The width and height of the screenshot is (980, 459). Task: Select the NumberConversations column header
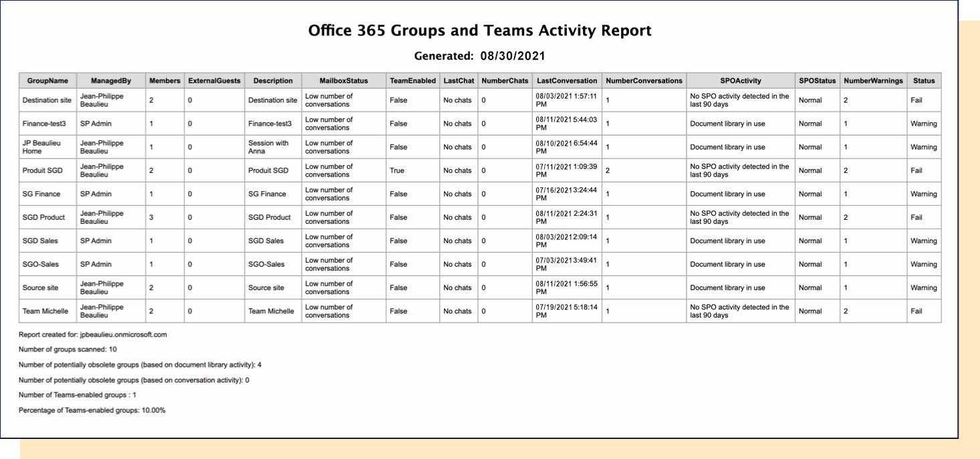coord(644,81)
